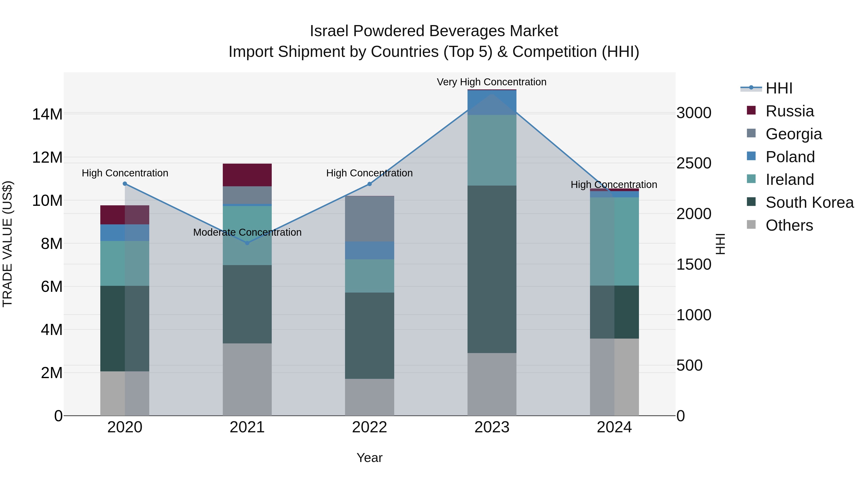Toggle the South Korea legend label
Image resolution: width=868 pixels, height=488 pixels.
coord(810,202)
